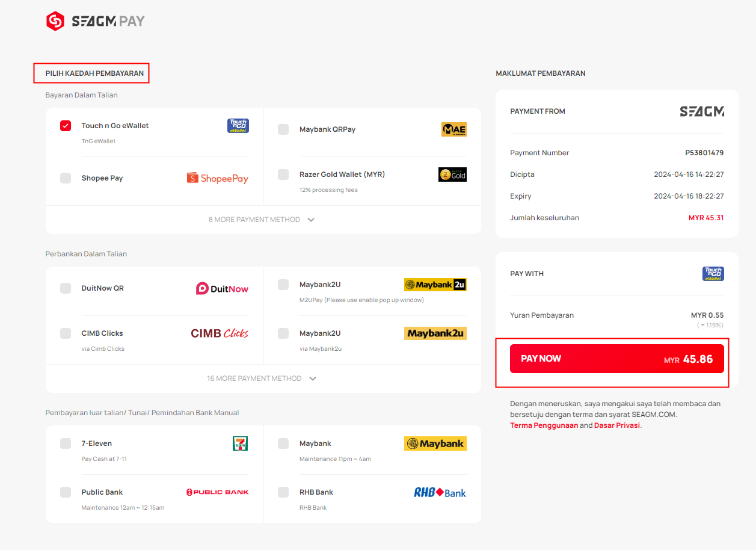
Task: Expand '8 MORE PAYMENT METHOD' list
Action: coord(262,220)
